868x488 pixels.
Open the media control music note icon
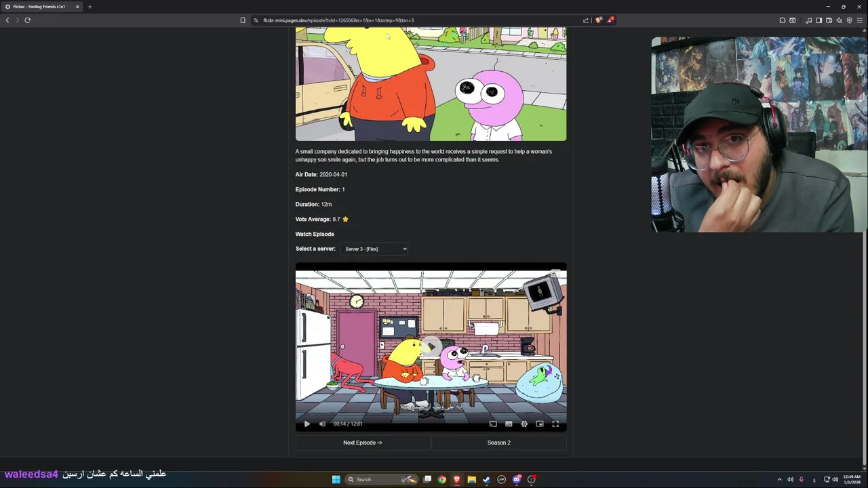808,20
